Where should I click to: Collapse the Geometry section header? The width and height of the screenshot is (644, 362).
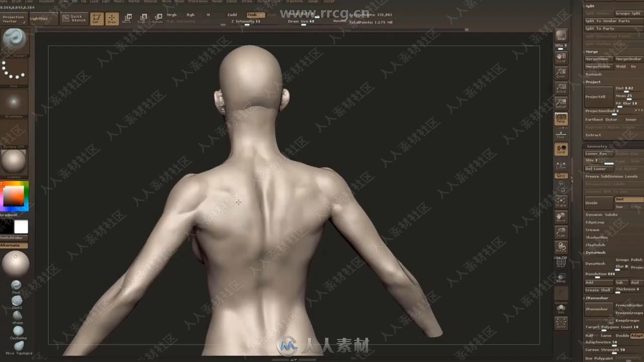pyautogui.click(x=597, y=146)
